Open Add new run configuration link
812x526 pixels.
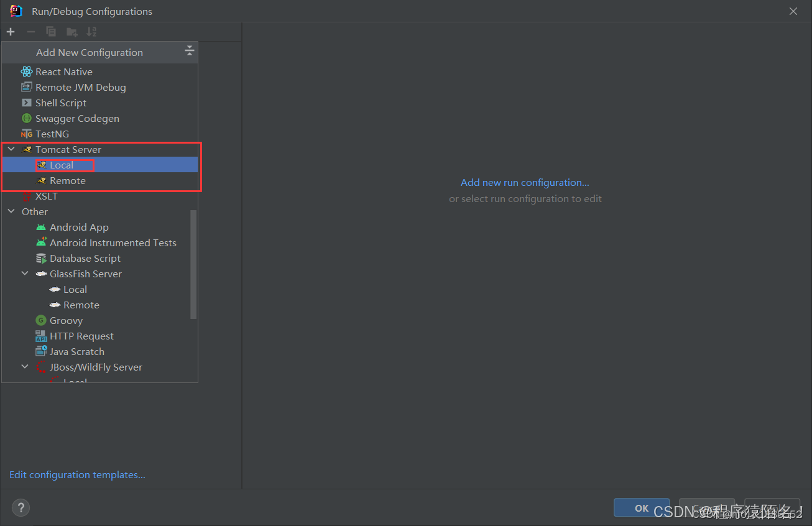[x=525, y=182]
